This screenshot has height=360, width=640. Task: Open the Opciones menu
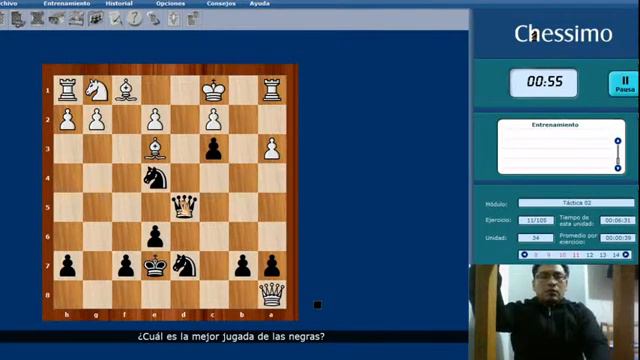point(170,3)
